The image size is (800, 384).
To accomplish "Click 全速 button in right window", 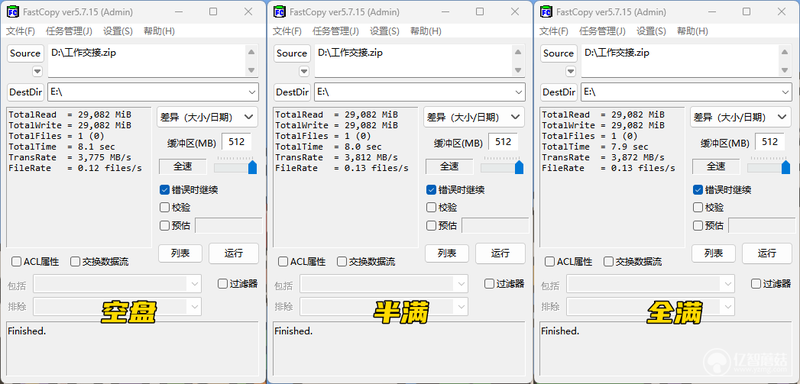I will [x=716, y=166].
